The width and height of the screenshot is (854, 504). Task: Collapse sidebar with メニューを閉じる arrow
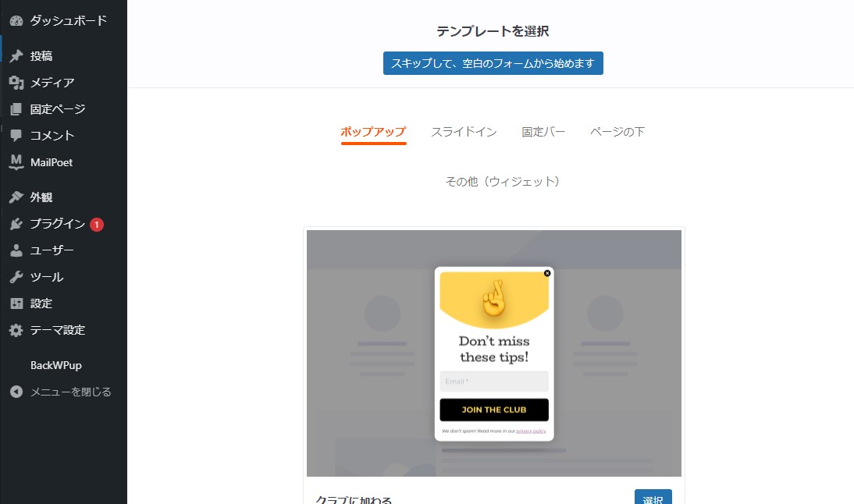pos(16,392)
